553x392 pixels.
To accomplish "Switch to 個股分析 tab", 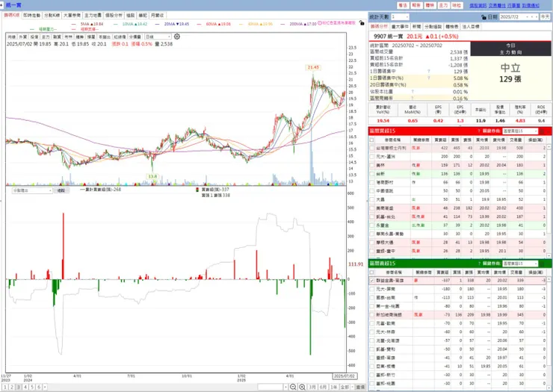I will 114,16.
